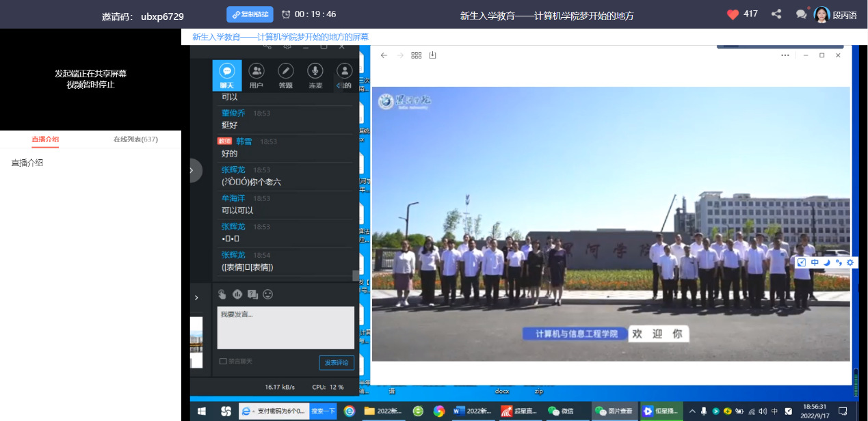Click the heart like icon
The height and width of the screenshot is (421, 868).
(x=733, y=14)
